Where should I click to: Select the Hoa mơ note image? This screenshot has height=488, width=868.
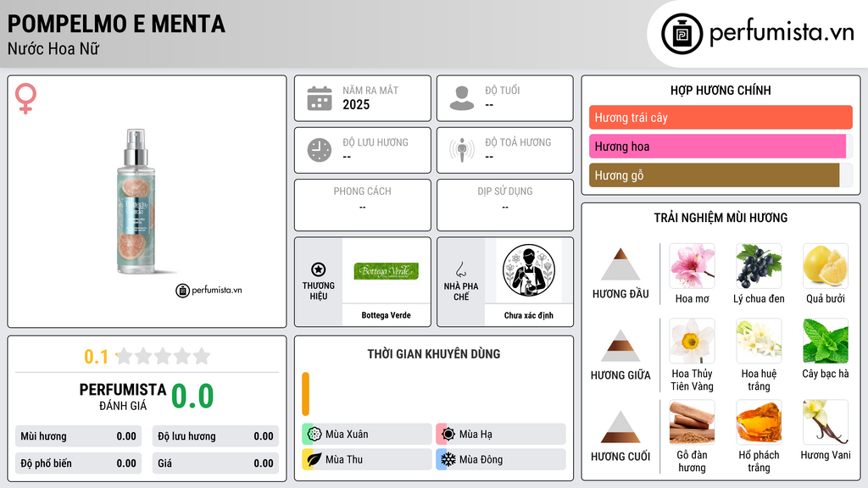[692, 266]
